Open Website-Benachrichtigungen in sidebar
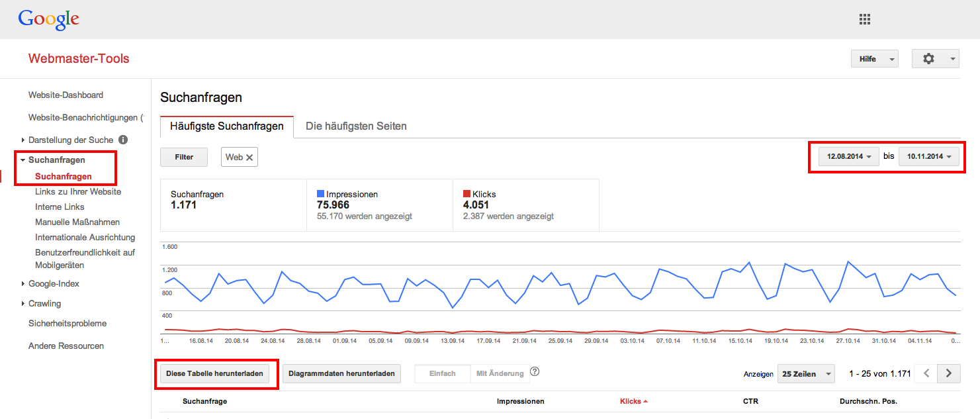 pos(85,118)
